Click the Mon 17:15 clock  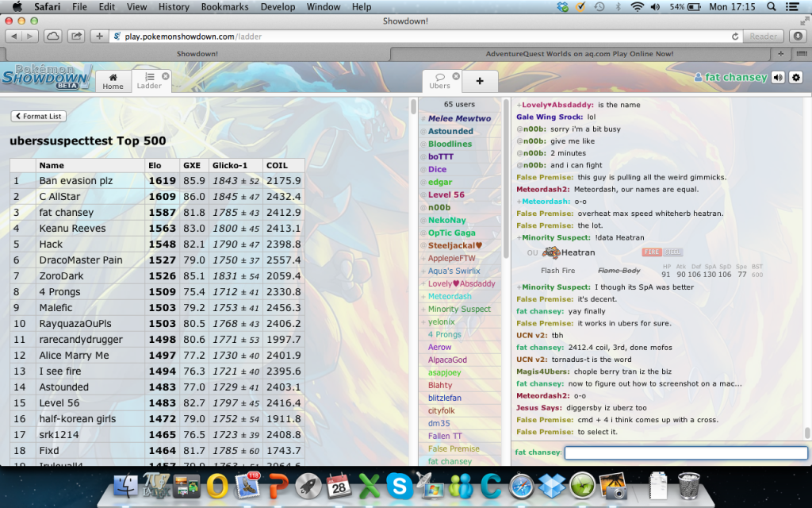[732, 6]
